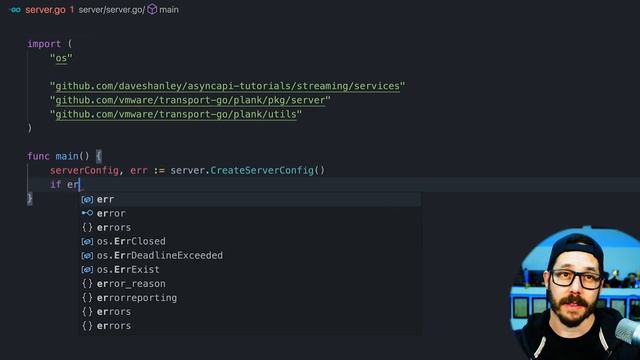This screenshot has width=640, height=360.
Task: Click the variable icon beside os.ErrClosed
Action: 87,242
